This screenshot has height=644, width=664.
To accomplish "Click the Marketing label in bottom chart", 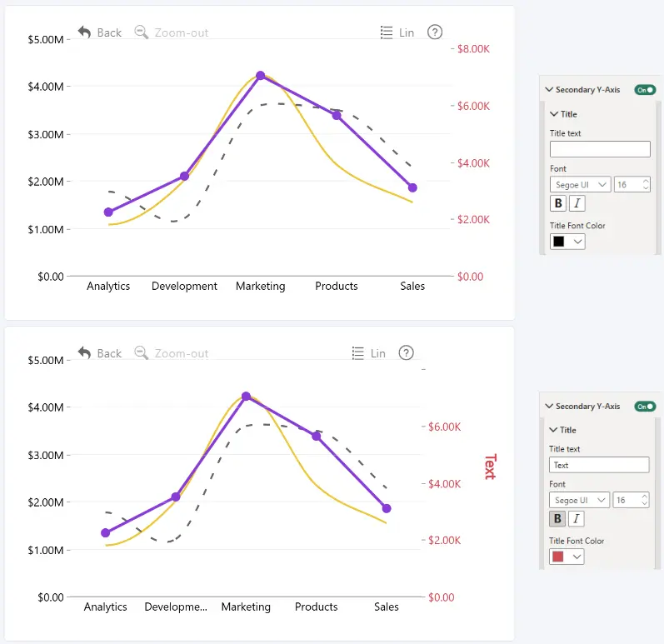I will [x=246, y=607].
